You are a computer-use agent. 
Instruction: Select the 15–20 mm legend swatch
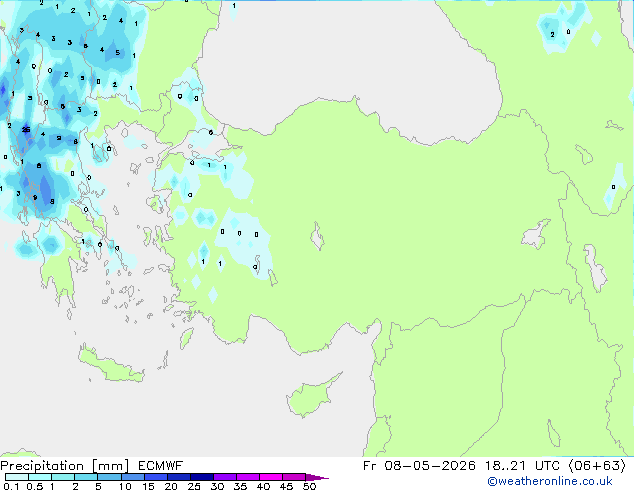point(155,477)
